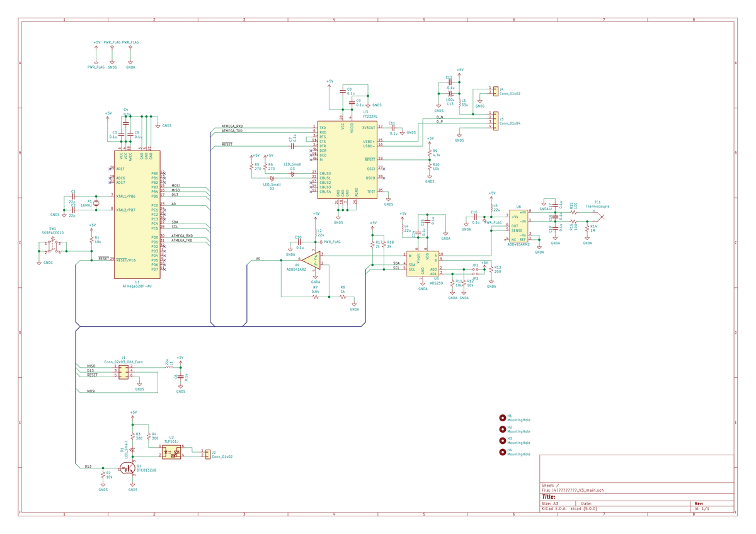
Task: Select the J2 Conn_01x02 connector symbol
Action: [207, 453]
